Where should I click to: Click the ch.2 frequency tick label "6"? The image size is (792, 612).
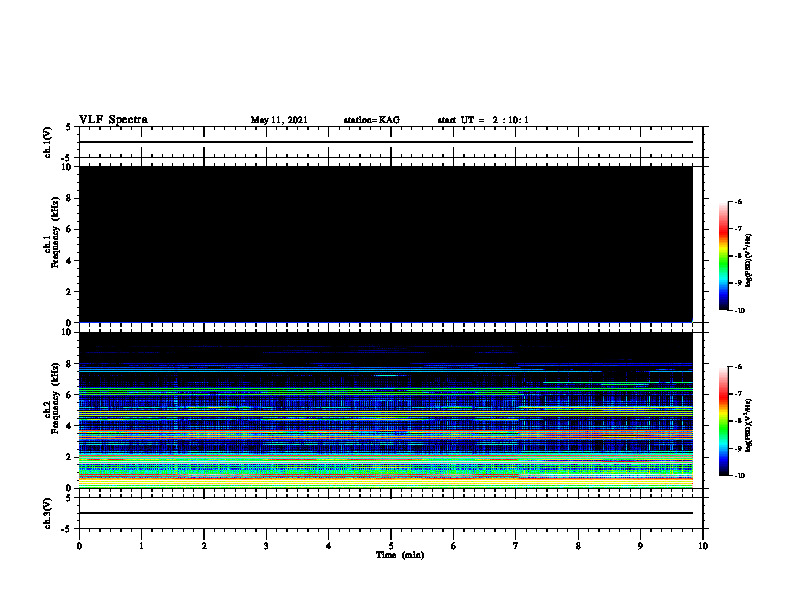pyautogui.click(x=69, y=395)
